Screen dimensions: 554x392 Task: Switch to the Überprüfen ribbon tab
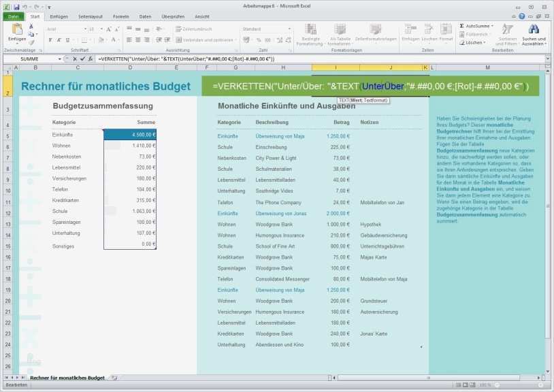[x=173, y=16]
